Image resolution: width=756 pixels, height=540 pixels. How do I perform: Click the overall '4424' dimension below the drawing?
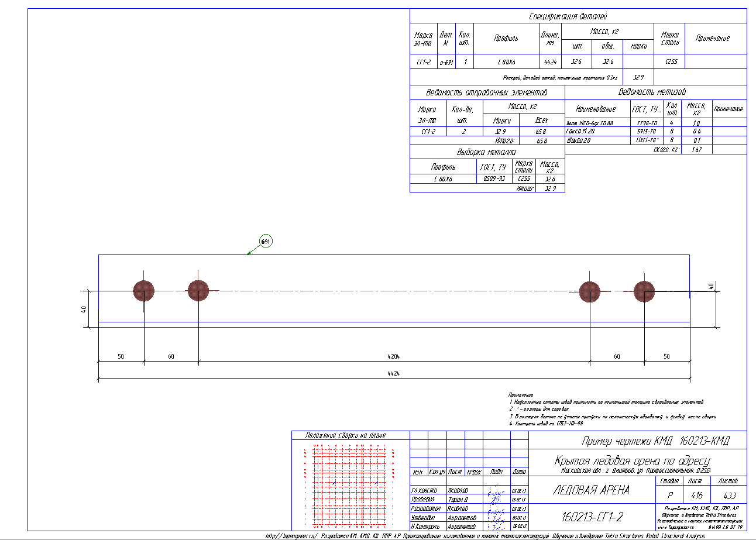pyautogui.click(x=394, y=373)
